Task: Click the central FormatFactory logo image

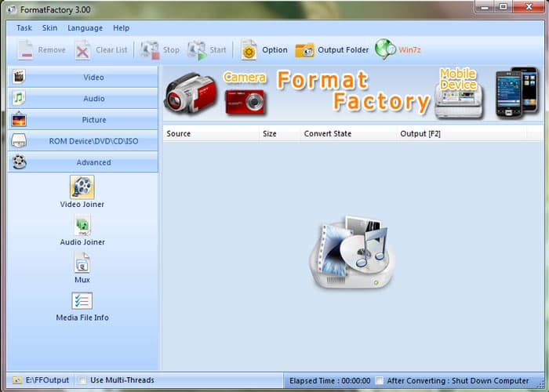Action: pyautogui.click(x=352, y=252)
